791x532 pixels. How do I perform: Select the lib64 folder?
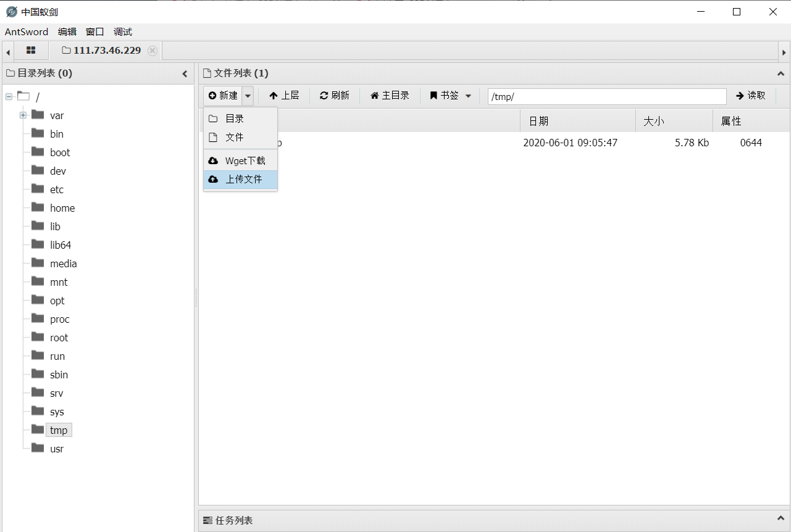click(x=61, y=245)
